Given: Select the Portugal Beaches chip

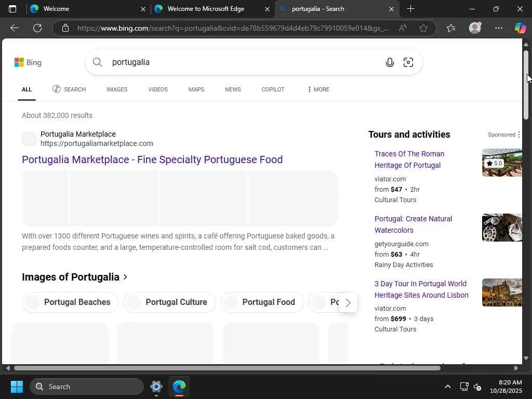Looking at the screenshot, I should 70,302.
